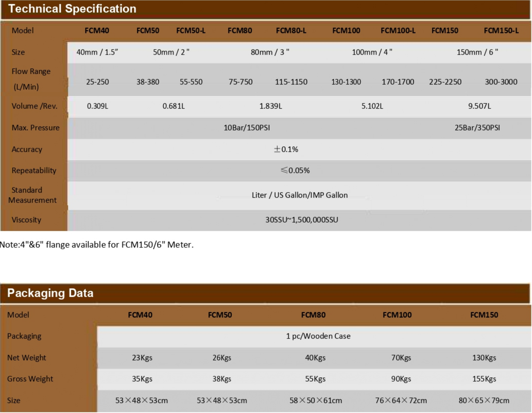Click the 300-3000 flow range cell
The height and width of the screenshot is (413, 532).
click(501, 82)
